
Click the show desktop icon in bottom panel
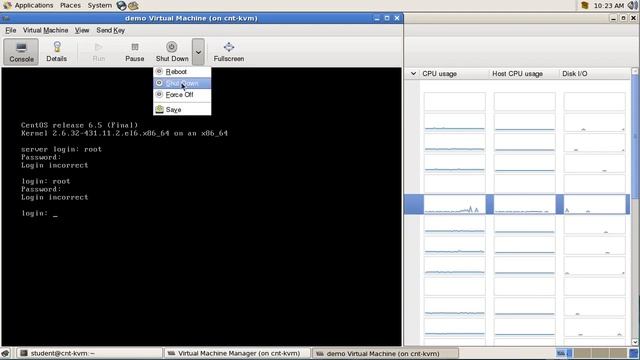(x=5, y=353)
